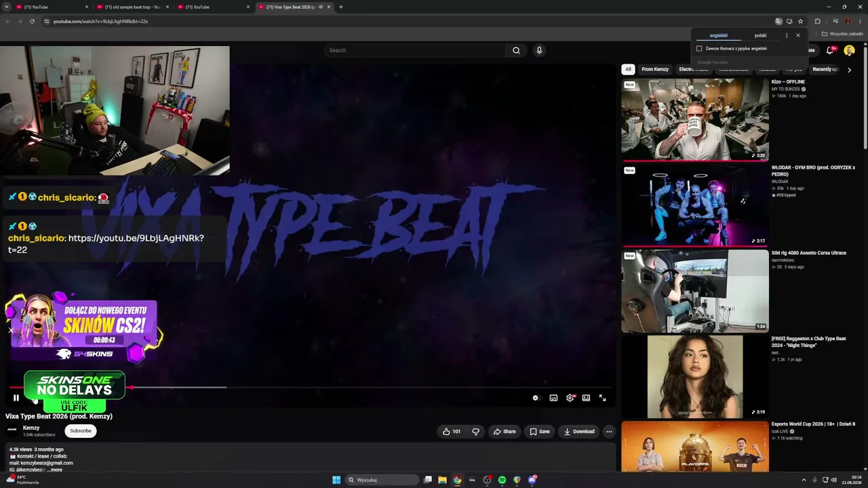The height and width of the screenshot is (488, 868).
Task: Dislike the video with thumbs down
Action: 475,432
